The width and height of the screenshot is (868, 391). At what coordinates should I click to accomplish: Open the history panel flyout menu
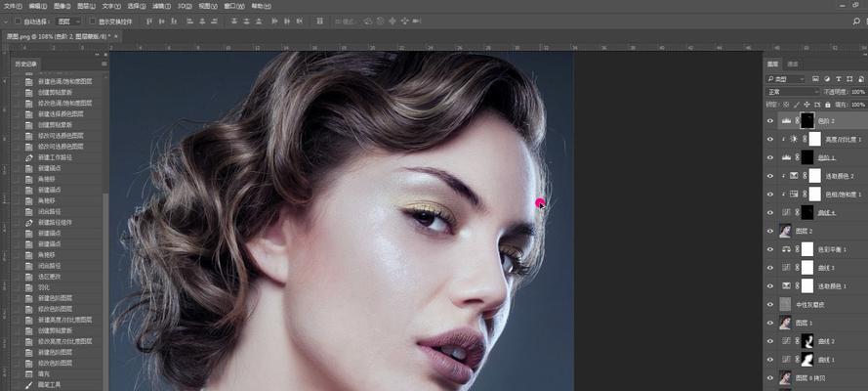(x=104, y=64)
